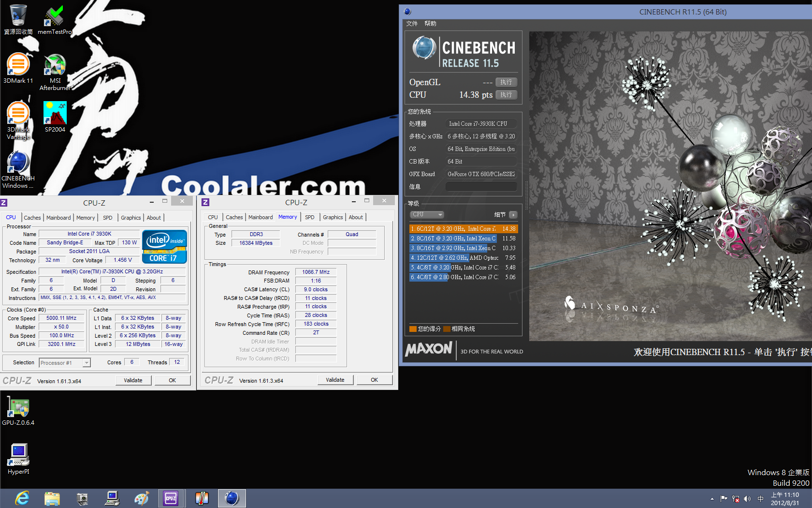The image size is (812, 508).
Task: Switch to Memory tab in left CPU-Z
Action: pos(86,218)
